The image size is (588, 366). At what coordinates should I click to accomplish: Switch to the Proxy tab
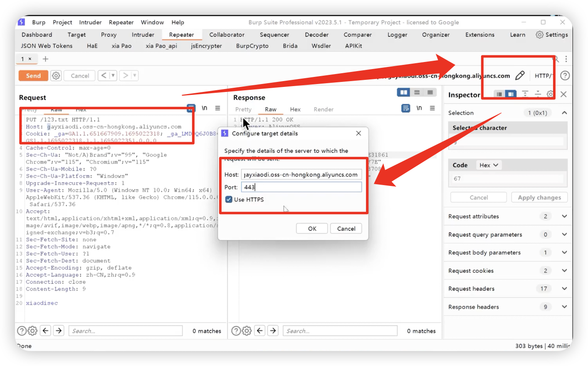pos(109,35)
